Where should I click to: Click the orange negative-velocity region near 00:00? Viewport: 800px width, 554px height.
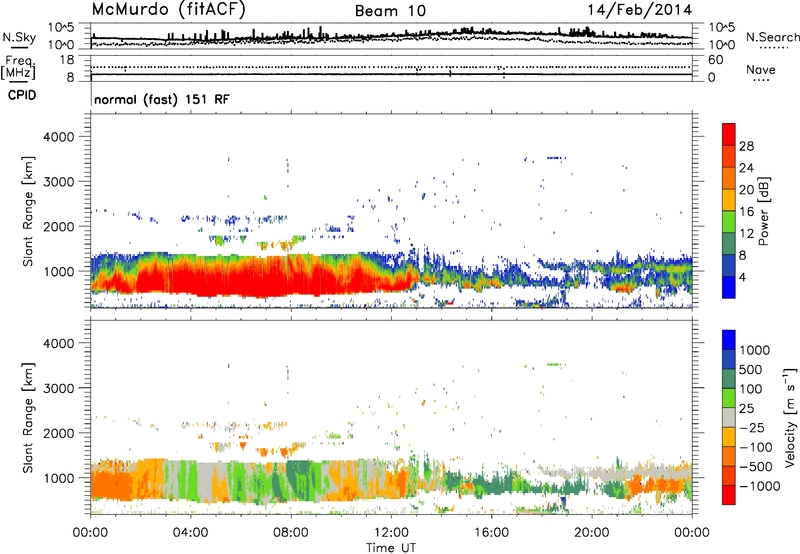coord(110,485)
